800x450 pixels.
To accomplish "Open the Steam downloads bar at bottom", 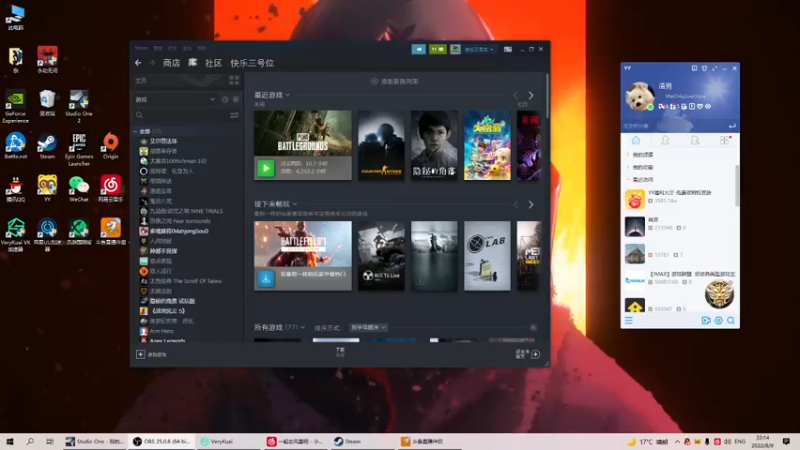I will tap(340, 352).
